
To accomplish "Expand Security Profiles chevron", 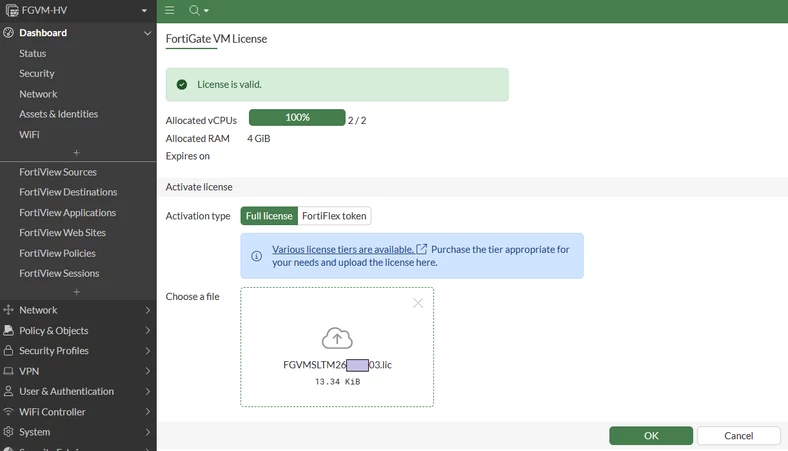I will (x=148, y=350).
